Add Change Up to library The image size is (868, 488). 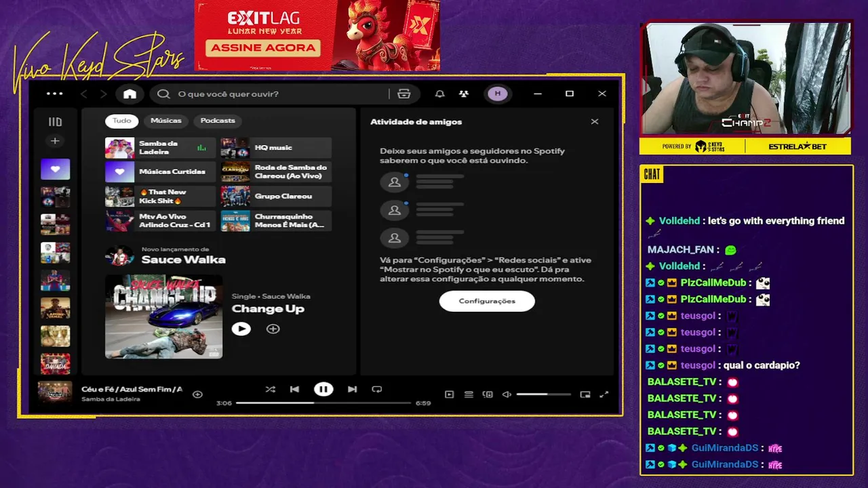(x=273, y=329)
